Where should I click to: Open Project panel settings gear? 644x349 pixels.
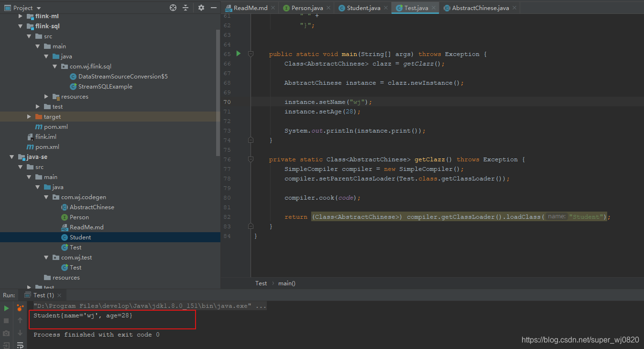click(x=201, y=8)
